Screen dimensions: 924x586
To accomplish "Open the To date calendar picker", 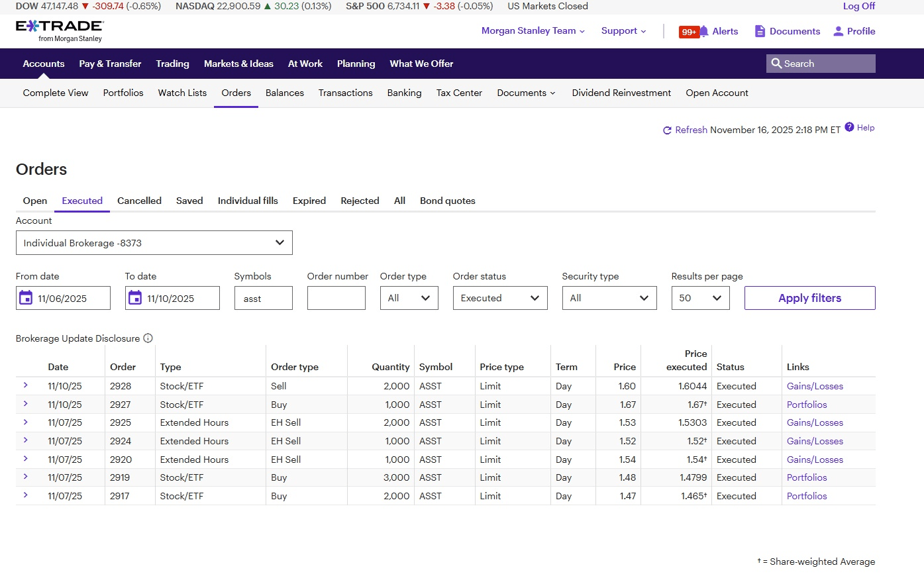I will pyautogui.click(x=135, y=298).
